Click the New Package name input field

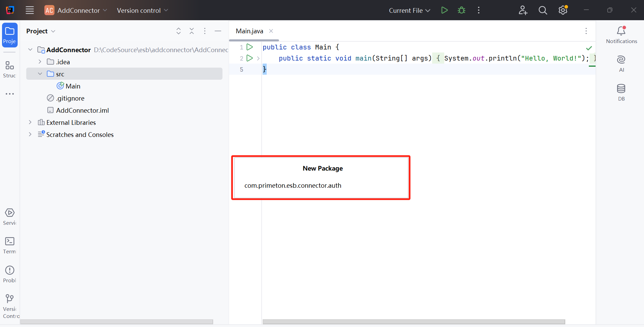[x=321, y=186]
